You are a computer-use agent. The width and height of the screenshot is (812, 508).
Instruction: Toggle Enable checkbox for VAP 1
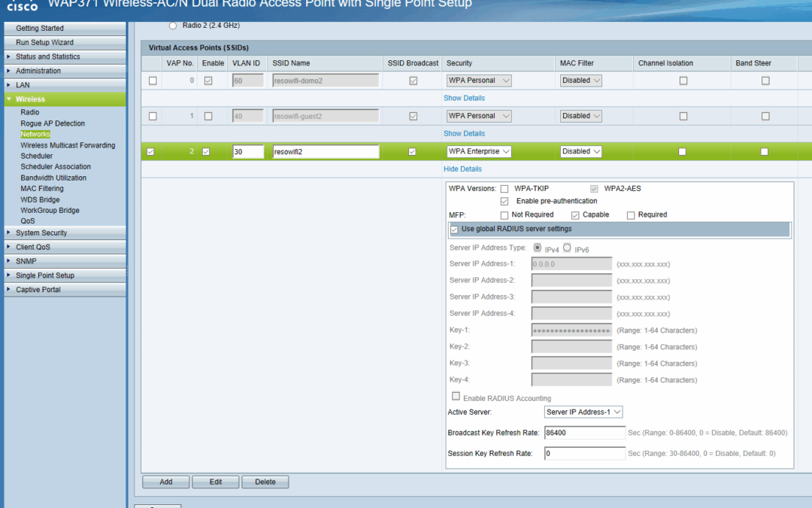pyautogui.click(x=208, y=116)
